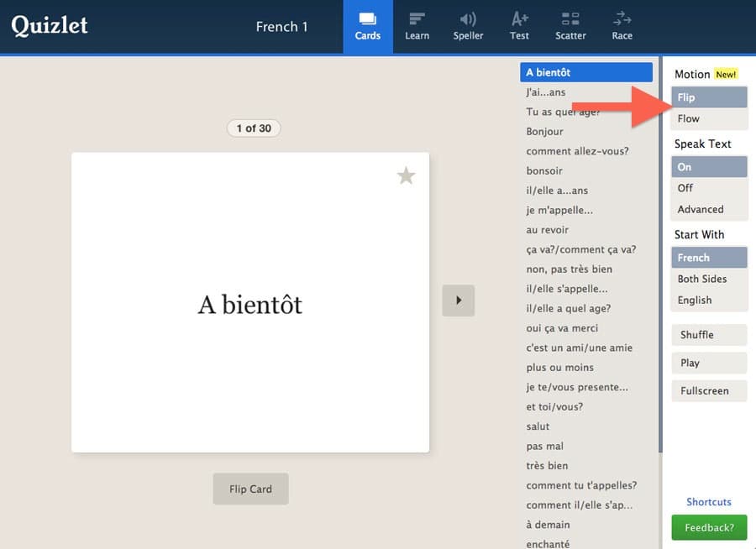Select 'J'ai...ans' in term list
756x549 pixels.
586,92
